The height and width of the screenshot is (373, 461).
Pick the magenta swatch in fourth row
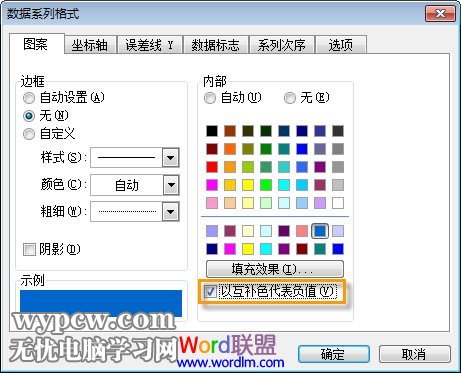pyautogui.click(x=212, y=185)
